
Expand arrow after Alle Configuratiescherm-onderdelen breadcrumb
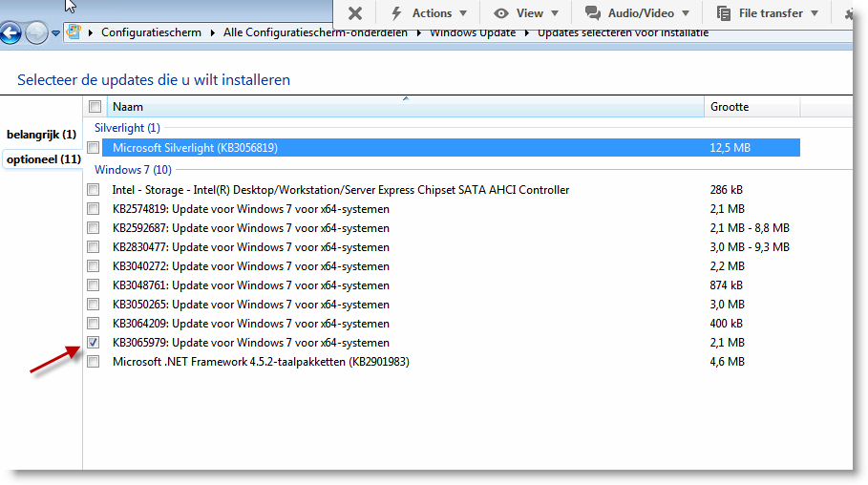418,32
